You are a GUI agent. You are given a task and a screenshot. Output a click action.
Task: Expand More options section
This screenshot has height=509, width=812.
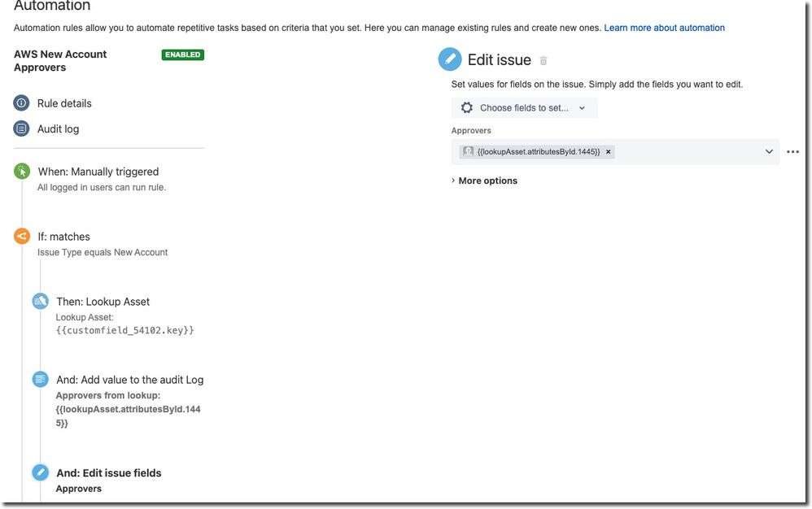click(484, 181)
